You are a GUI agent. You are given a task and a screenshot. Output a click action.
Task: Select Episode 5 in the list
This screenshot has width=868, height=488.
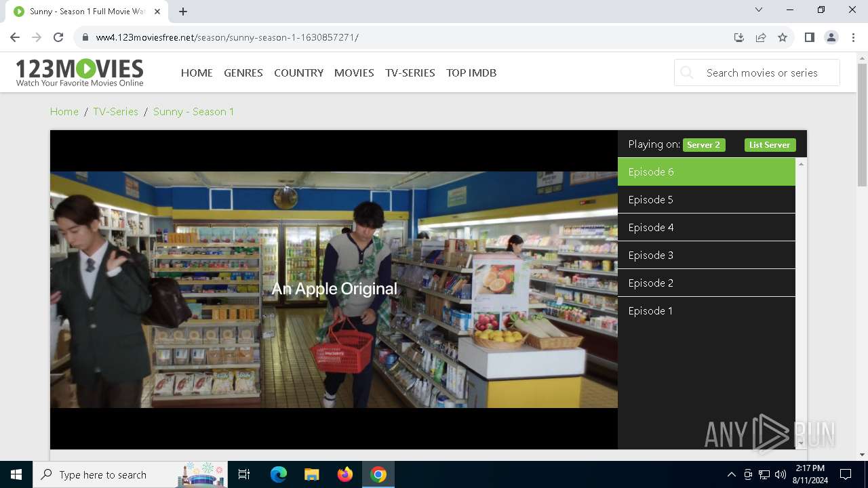point(706,200)
